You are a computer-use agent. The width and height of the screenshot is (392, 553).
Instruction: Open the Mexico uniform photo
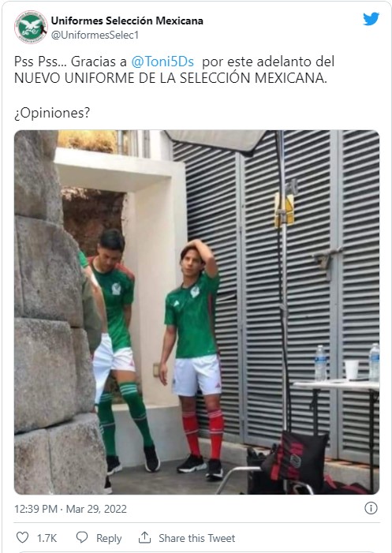196,312
